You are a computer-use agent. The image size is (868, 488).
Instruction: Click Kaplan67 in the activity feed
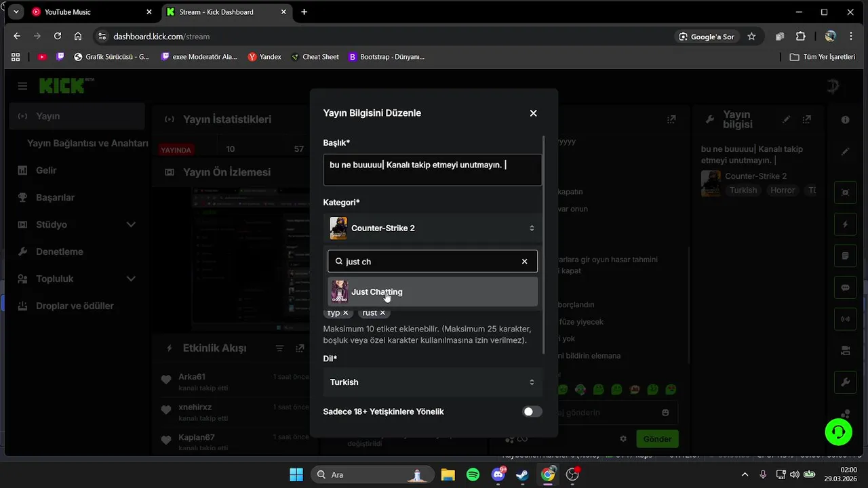[197, 437]
